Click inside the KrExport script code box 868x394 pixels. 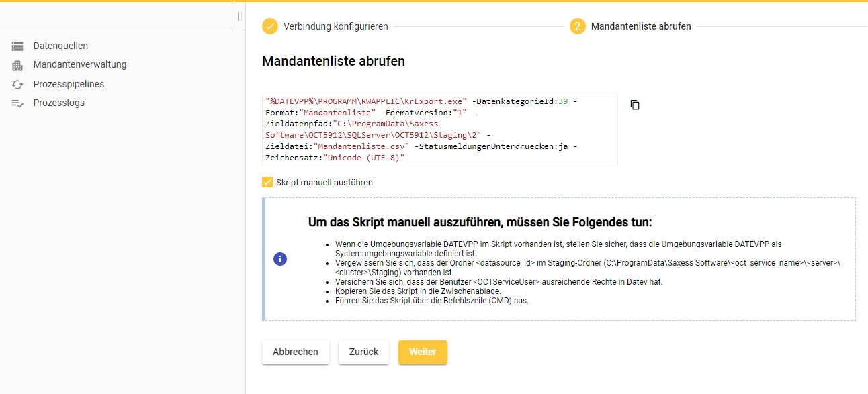pyautogui.click(x=439, y=130)
